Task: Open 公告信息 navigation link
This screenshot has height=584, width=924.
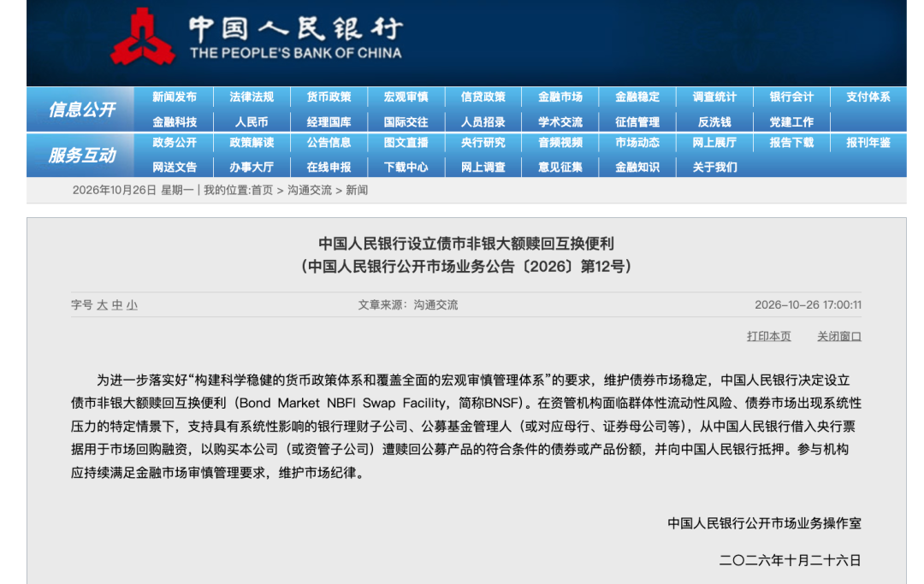Action: coord(329,143)
